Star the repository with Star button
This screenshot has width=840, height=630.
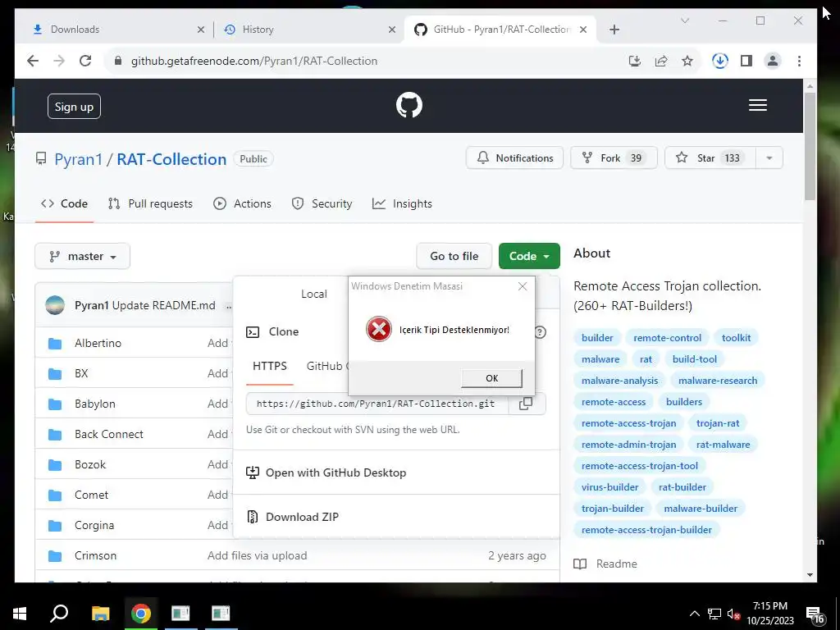(x=710, y=158)
